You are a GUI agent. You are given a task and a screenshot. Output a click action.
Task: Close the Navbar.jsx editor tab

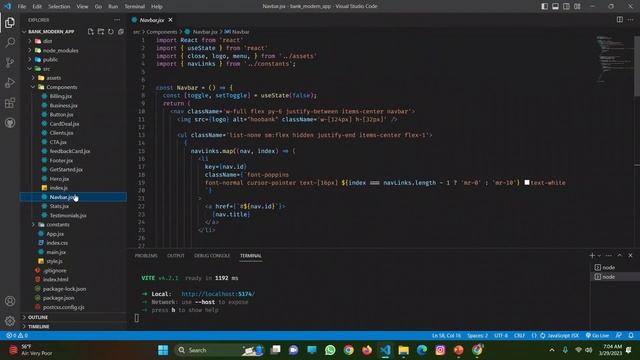click(x=170, y=20)
